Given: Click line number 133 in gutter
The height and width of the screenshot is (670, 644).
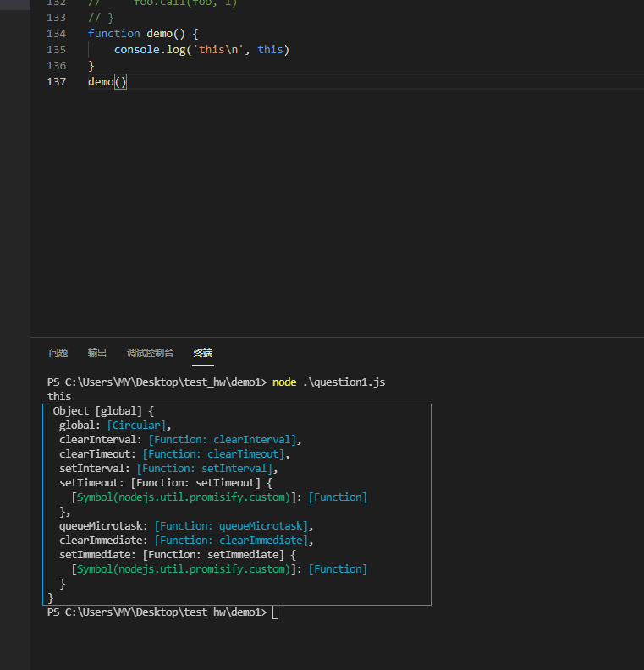Looking at the screenshot, I should pyautogui.click(x=57, y=18).
